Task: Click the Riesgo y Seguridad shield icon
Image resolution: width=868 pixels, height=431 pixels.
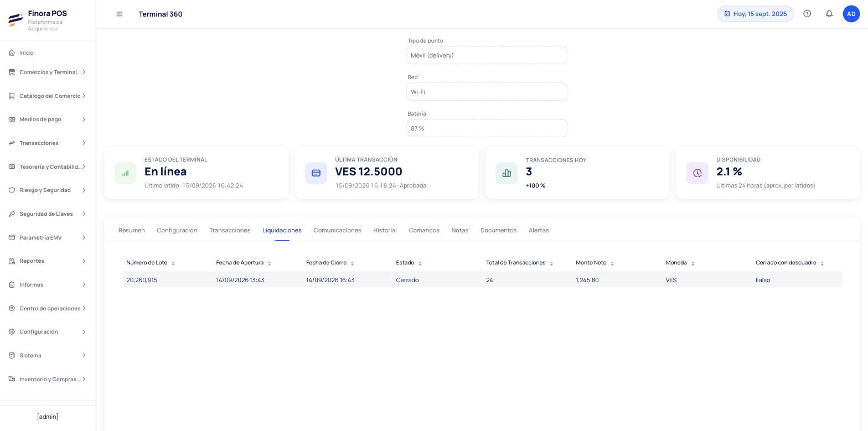Action: point(12,190)
